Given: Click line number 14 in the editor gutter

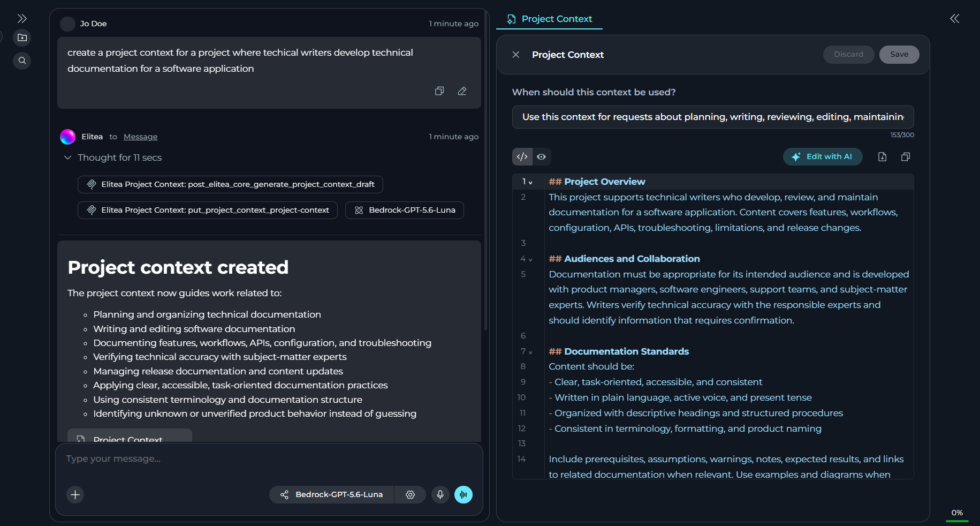Looking at the screenshot, I should (x=522, y=459).
